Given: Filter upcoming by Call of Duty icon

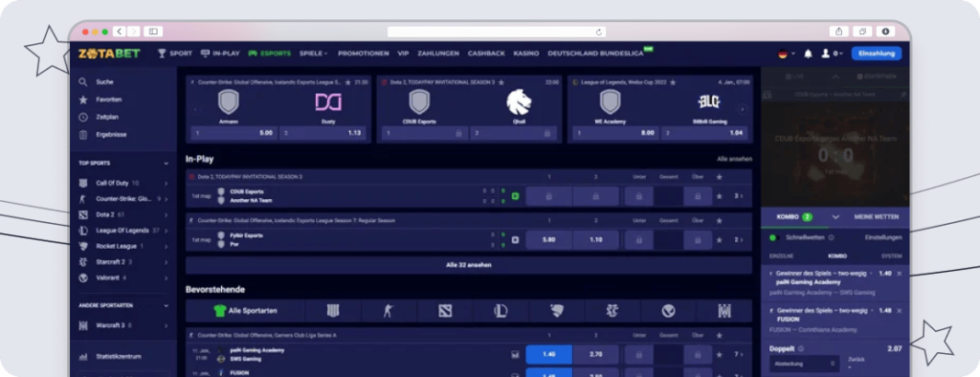Looking at the screenshot, I should (333, 311).
